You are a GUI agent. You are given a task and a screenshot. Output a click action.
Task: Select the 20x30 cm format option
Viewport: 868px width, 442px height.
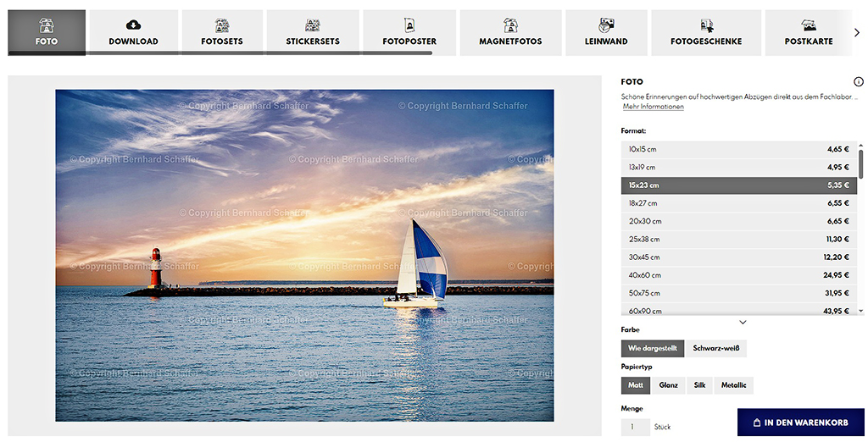pos(738,221)
